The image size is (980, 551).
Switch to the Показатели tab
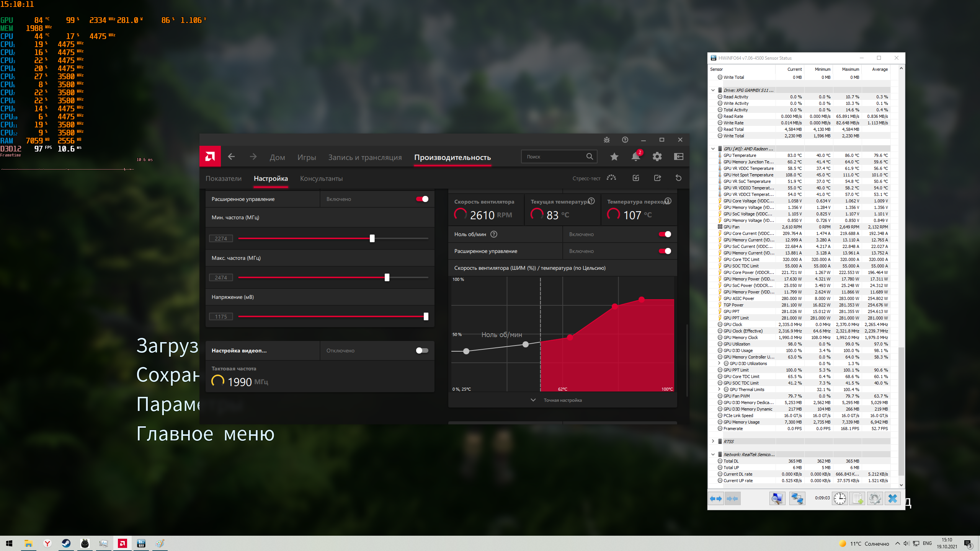224,179
